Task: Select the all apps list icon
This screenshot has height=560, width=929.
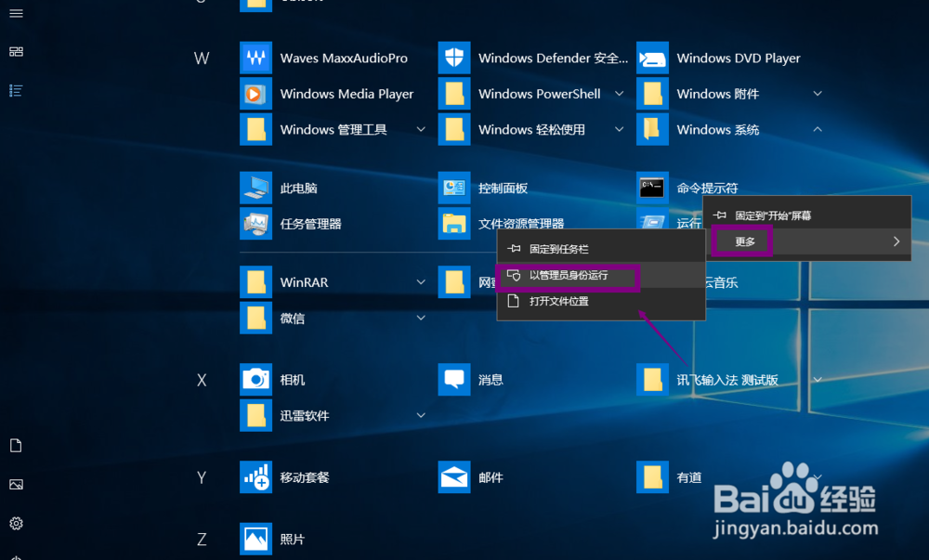Action: [16, 91]
